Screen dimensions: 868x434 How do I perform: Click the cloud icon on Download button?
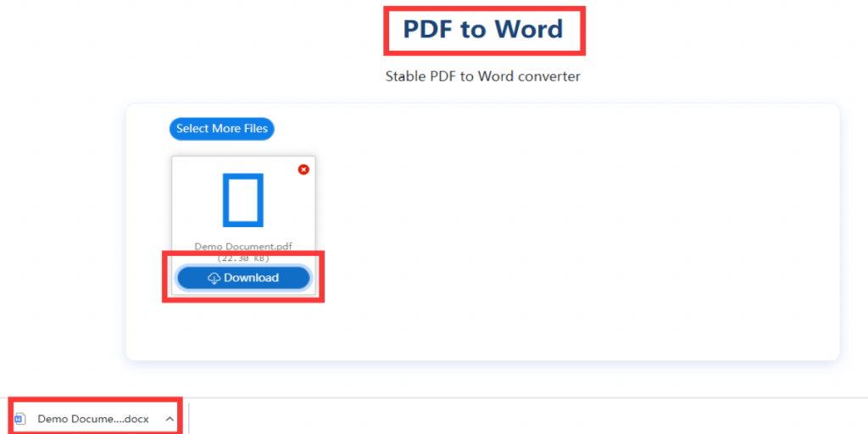[214, 278]
